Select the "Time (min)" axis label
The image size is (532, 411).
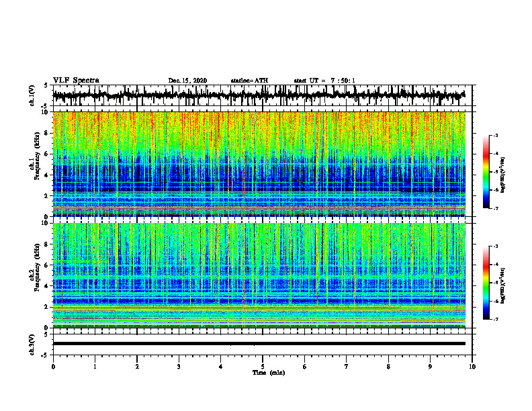[269, 373]
